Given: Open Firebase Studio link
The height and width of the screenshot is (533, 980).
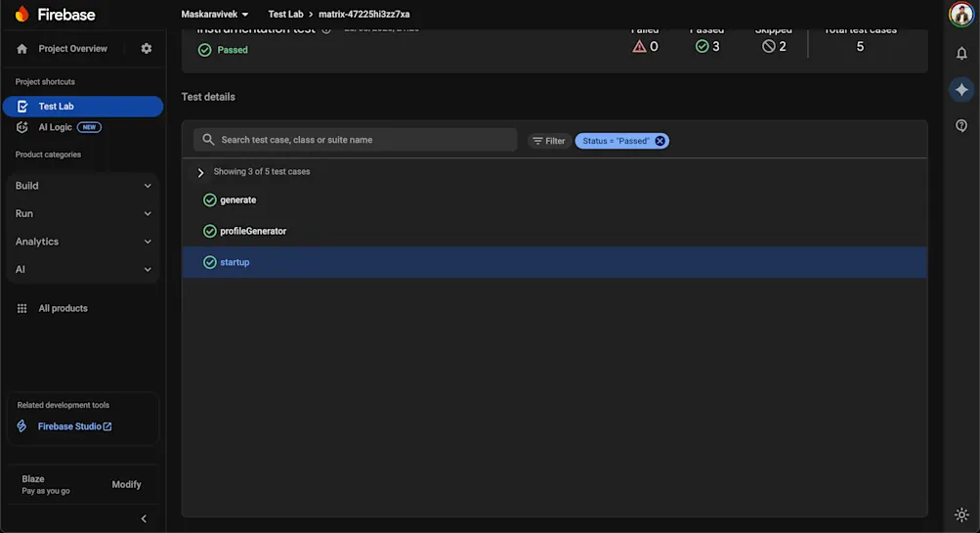Looking at the screenshot, I should click(x=74, y=426).
